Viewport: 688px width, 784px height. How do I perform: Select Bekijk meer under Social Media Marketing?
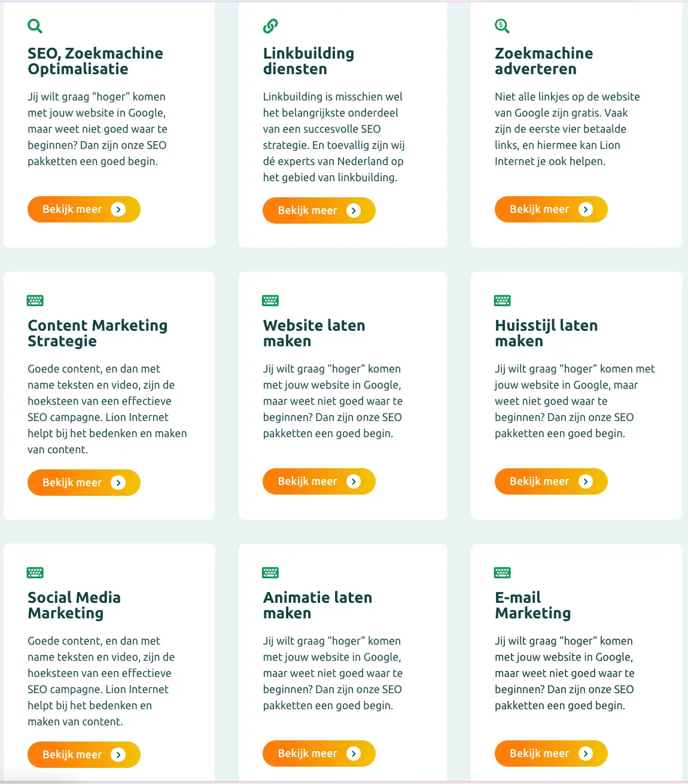[84, 755]
